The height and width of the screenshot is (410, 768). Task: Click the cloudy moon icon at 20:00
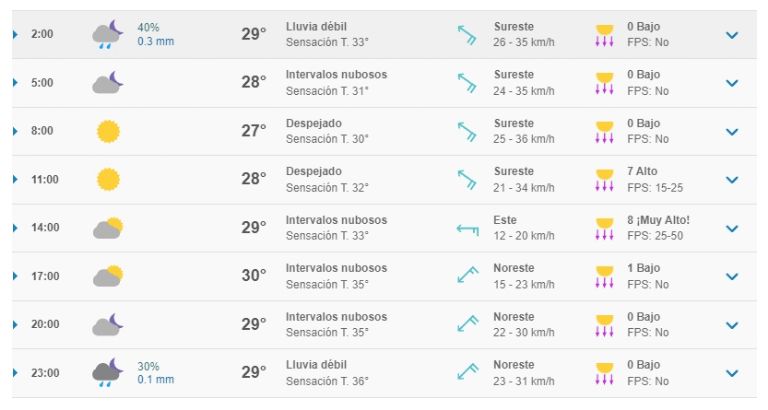point(108,324)
